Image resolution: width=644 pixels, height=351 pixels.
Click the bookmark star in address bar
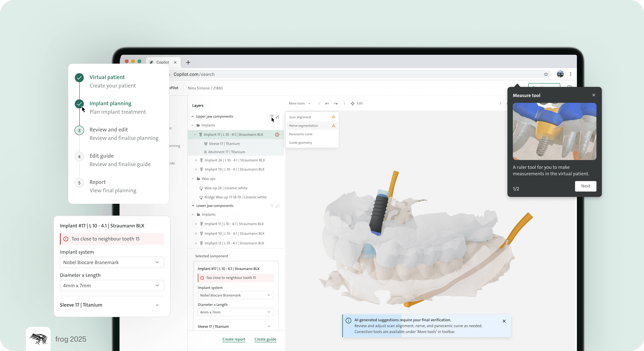point(546,74)
